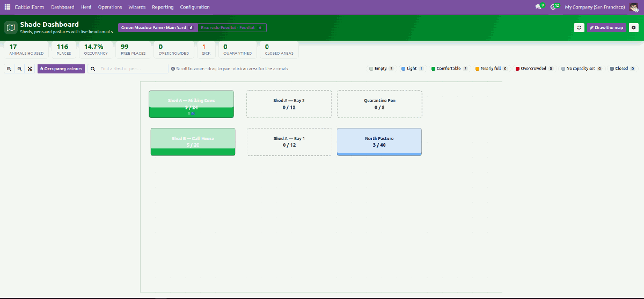Image resolution: width=644 pixels, height=299 pixels.
Task: Open the Overcrowded stat card
Action: click(174, 50)
